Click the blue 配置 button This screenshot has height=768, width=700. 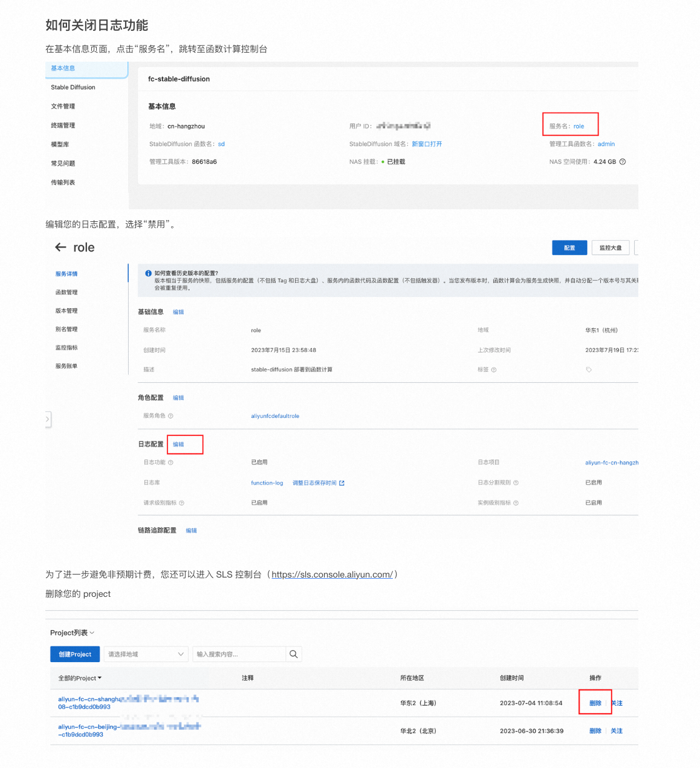click(x=569, y=248)
